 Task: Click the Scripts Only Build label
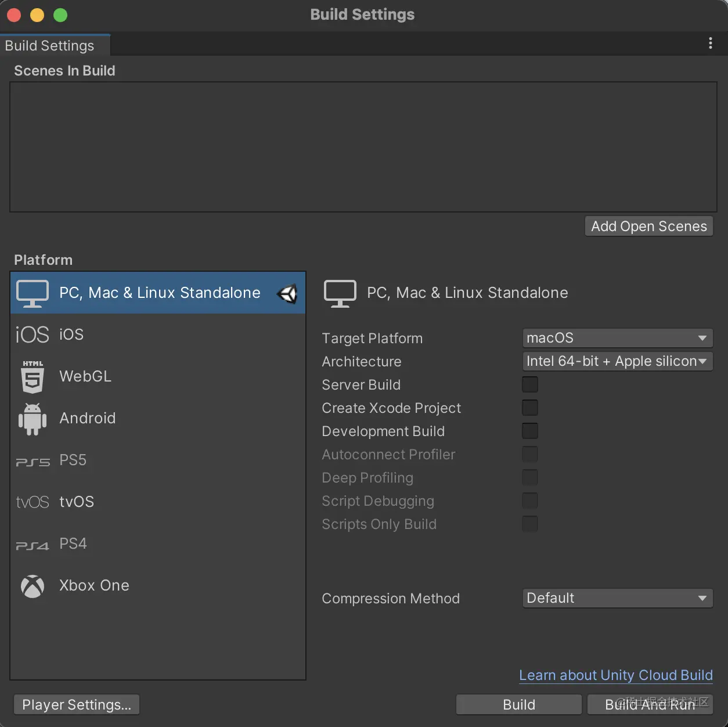click(x=379, y=524)
